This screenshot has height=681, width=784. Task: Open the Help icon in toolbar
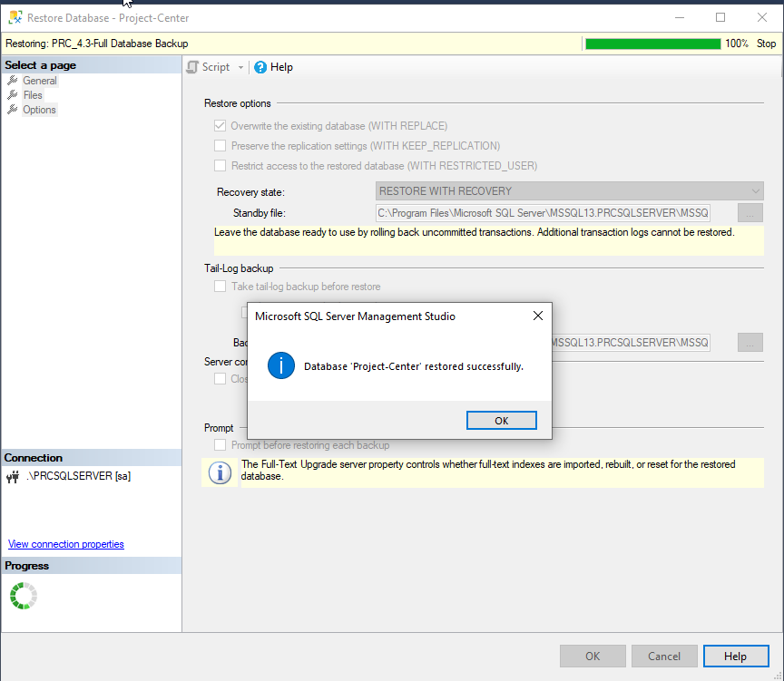click(x=260, y=67)
